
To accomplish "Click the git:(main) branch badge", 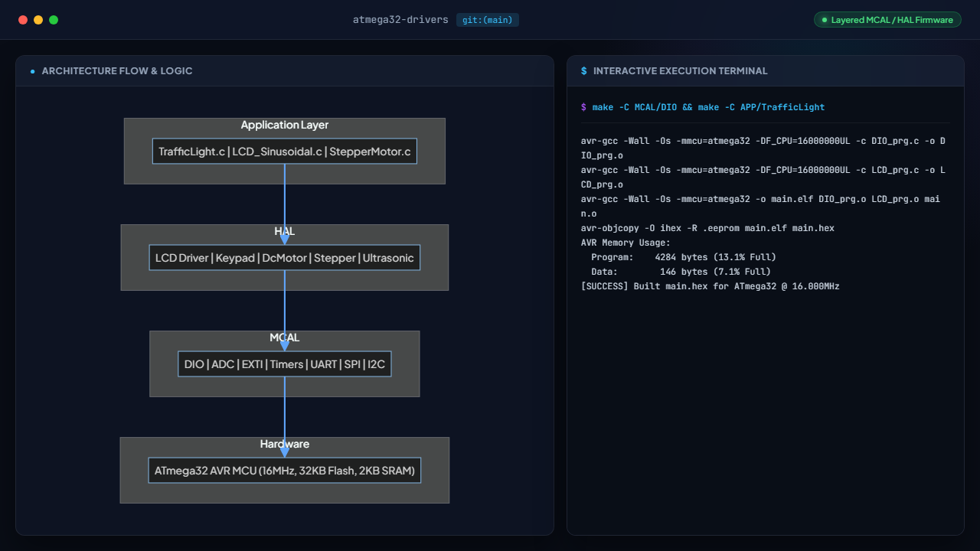I will pyautogui.click(x=488, y=20).
